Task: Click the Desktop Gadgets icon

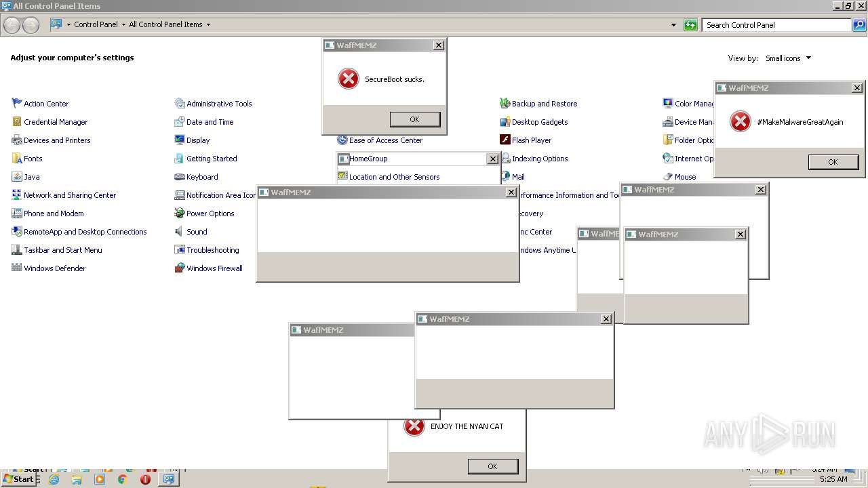Action: 505,122
